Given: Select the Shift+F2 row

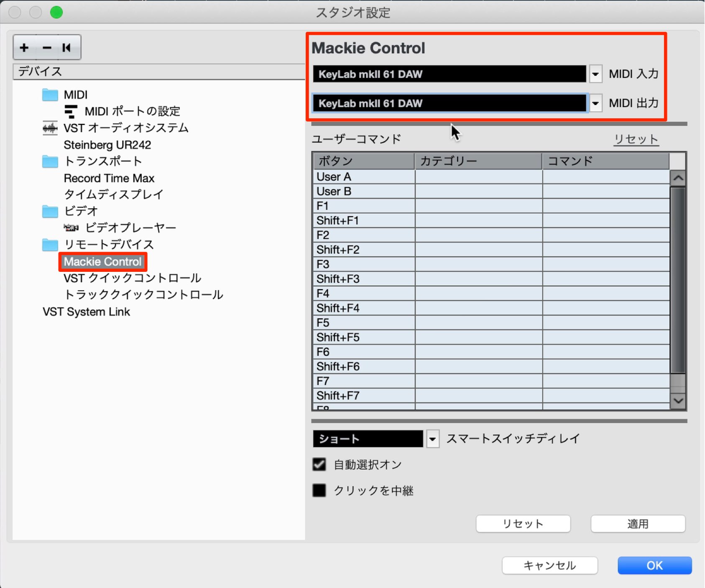Looking at the screenshot, I should point(491,250).
